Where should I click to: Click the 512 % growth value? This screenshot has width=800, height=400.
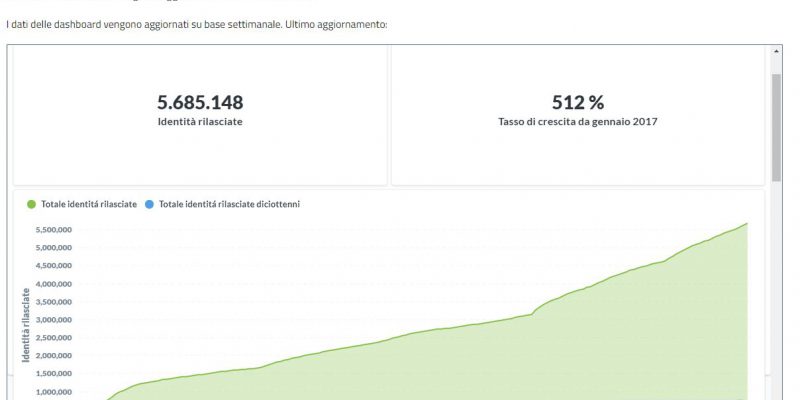tap(578, 103)
